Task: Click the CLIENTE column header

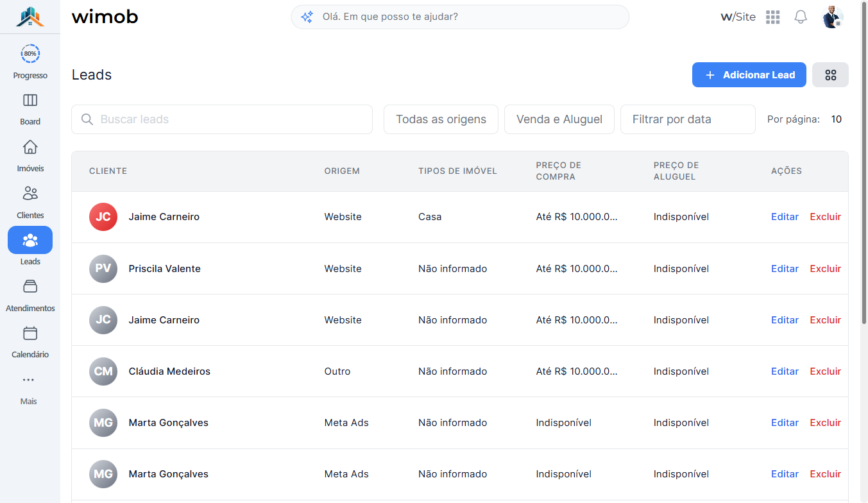Action: pos(108,171)
